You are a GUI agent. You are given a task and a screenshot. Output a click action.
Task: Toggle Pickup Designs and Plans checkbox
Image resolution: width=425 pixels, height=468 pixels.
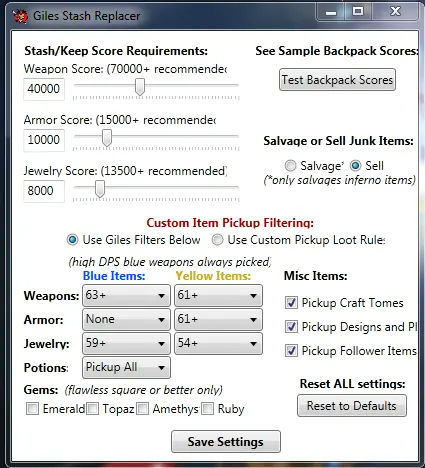pyautogui.click(x=291, y=327)
